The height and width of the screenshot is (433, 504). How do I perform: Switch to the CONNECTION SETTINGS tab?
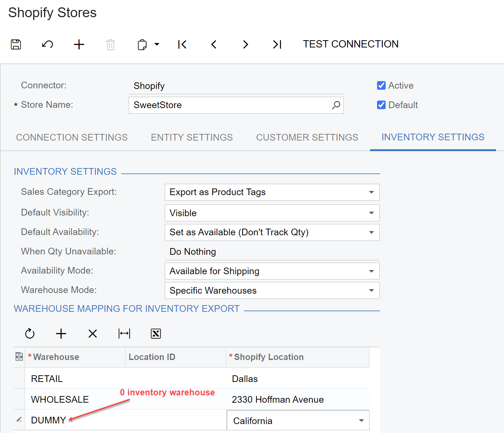(72, 137)
